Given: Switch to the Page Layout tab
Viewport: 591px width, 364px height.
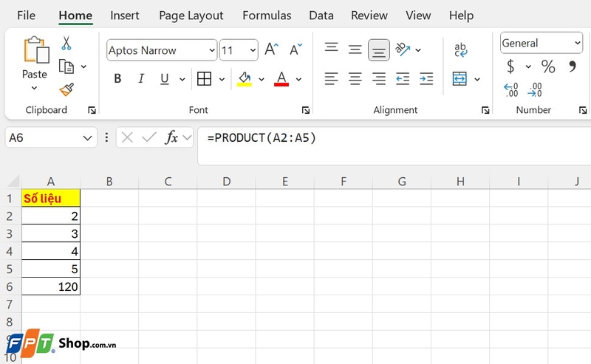Looking at the screenshot, I should 191,16.
